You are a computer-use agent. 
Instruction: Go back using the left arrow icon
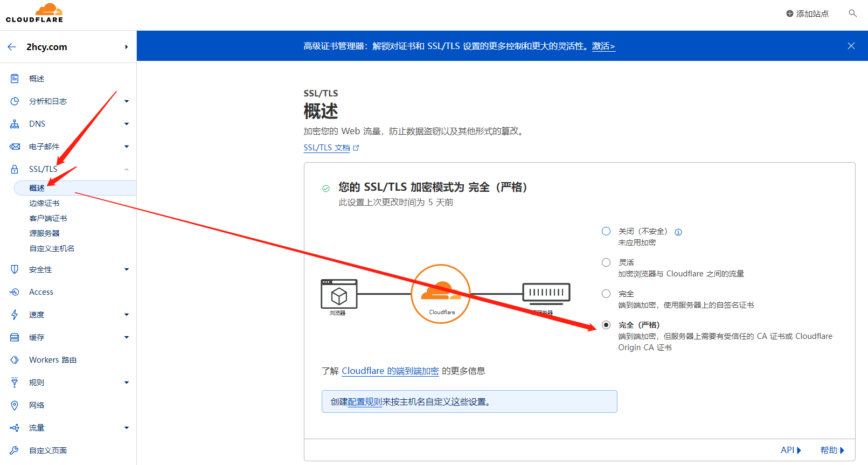(x=12, y=47)
